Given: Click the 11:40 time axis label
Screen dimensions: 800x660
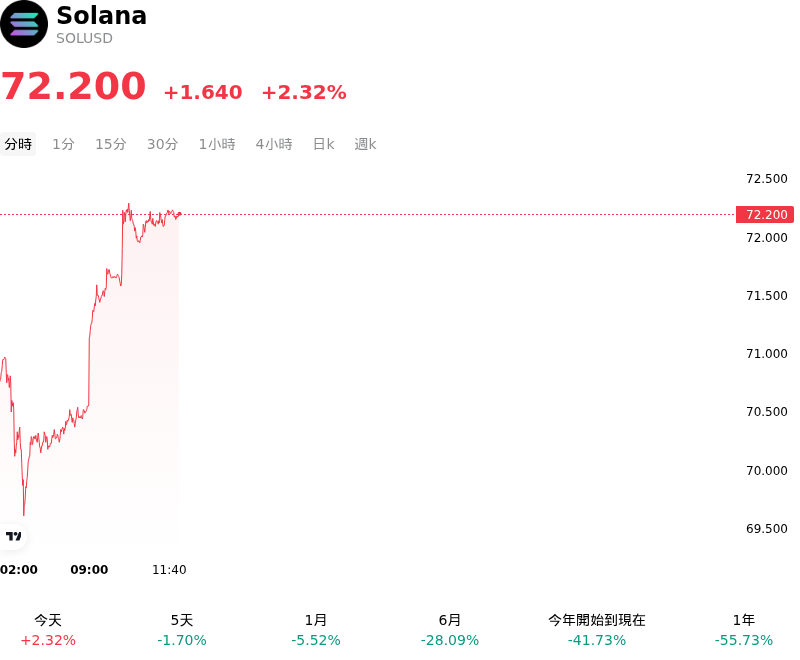Looking at the screenshot, I should (x=169, y=570).
